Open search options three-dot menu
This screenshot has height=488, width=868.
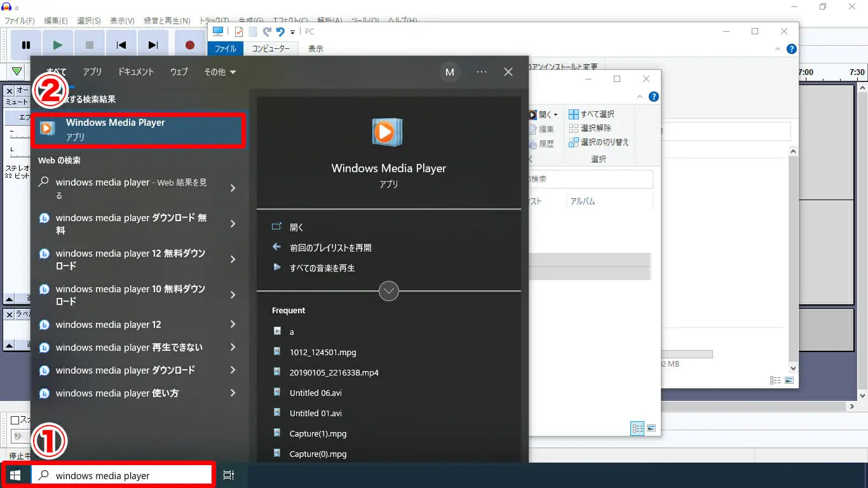(482, 72)
